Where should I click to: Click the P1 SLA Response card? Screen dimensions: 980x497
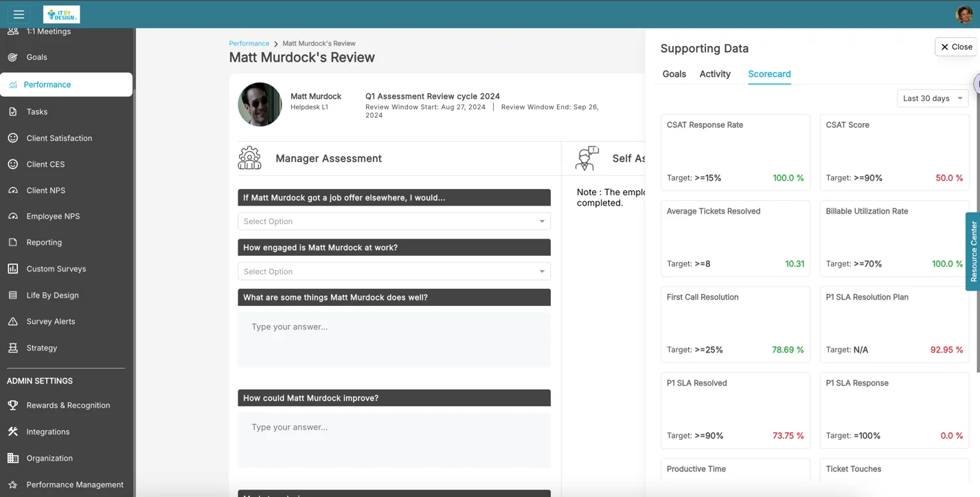coord(895,410)
